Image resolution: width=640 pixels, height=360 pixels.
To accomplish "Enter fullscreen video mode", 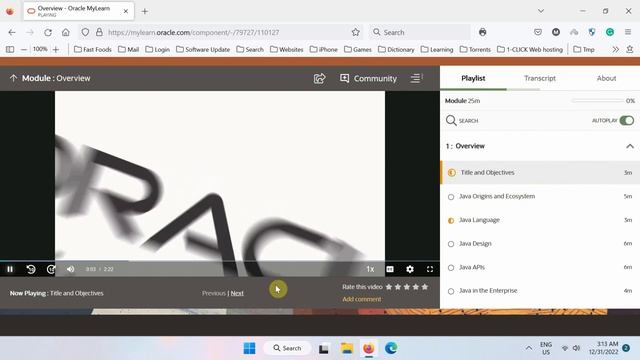I will (x=430, y=269).
